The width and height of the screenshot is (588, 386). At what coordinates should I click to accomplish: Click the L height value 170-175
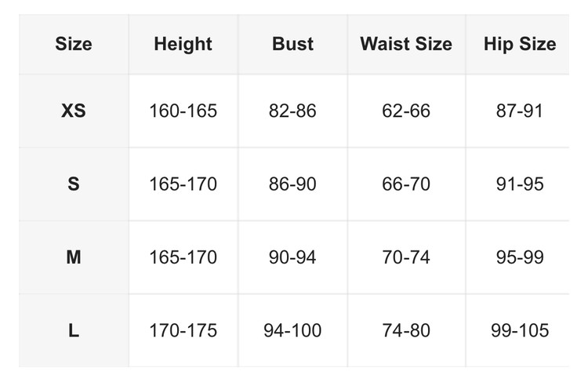[x=183, y=330]
